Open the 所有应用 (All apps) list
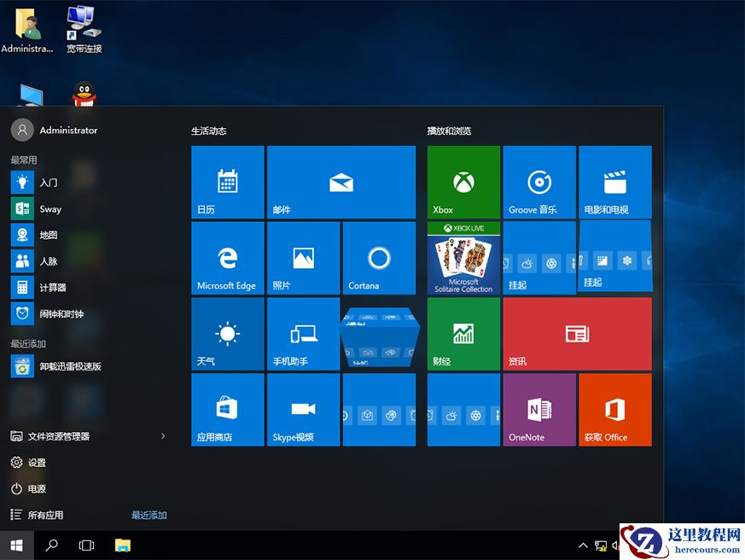Viewport: 745px width, 560px height. (x=47, y=514)
